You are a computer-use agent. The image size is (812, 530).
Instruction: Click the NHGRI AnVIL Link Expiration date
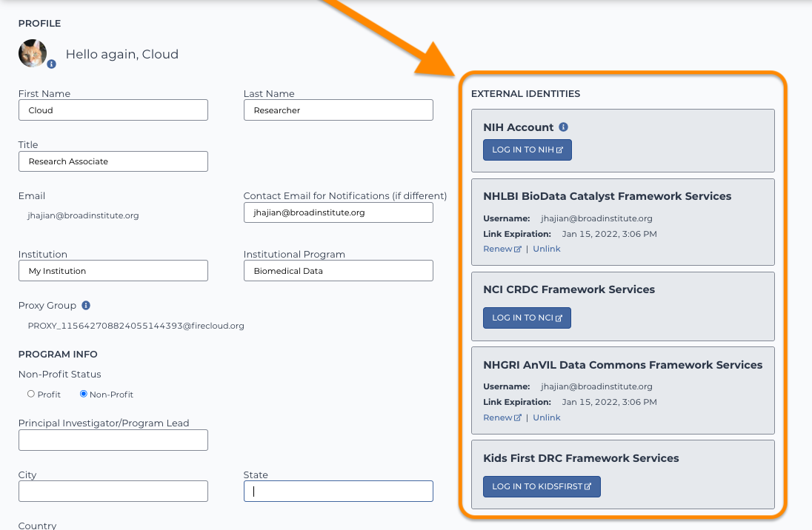(x=609, y=402)
